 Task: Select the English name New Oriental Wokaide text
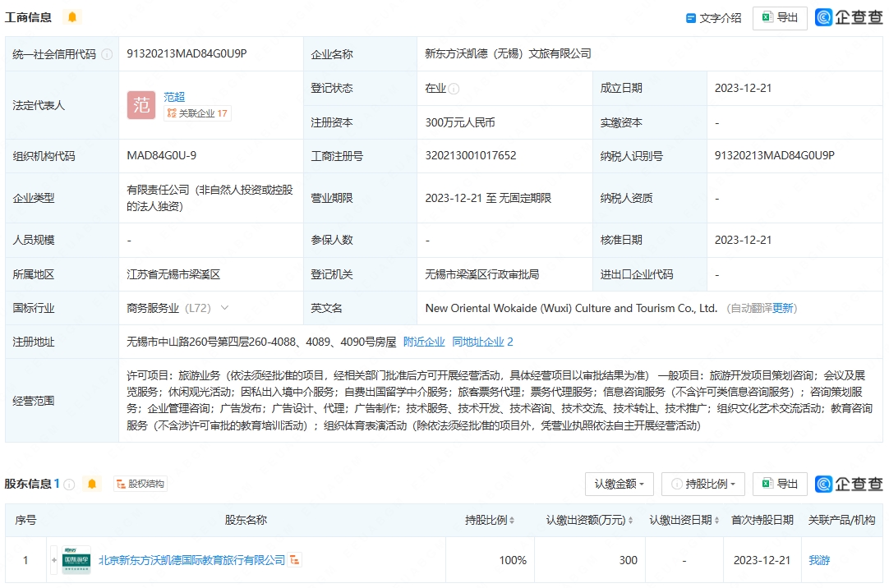pos(571,308)
